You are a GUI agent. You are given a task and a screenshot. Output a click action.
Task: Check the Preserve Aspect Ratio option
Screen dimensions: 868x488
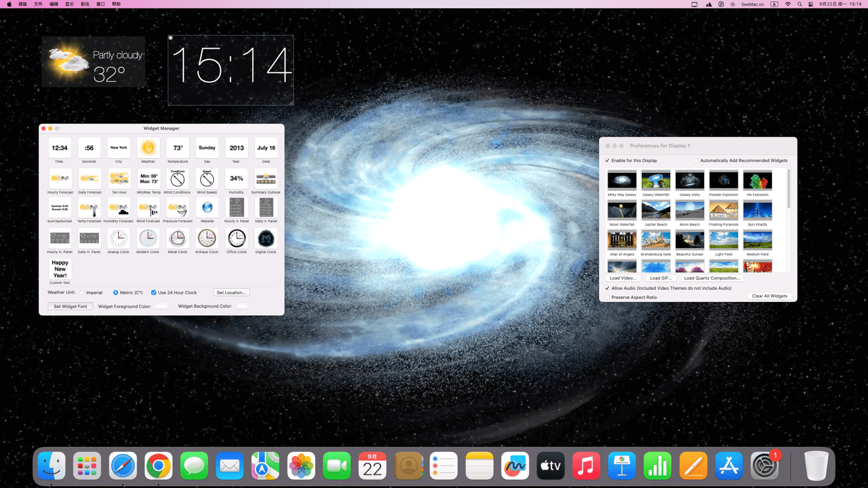(x=608, y=297)
